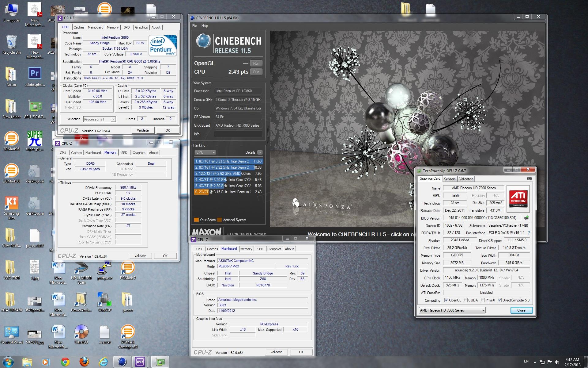Toggle the OpenCL checkbox in GPU-Z

click(446, 300)
